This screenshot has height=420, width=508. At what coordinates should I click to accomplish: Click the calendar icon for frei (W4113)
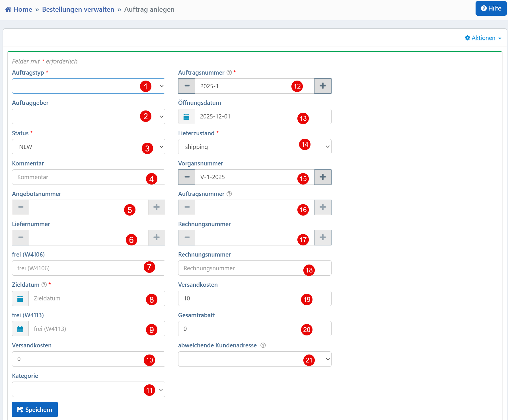20,329
